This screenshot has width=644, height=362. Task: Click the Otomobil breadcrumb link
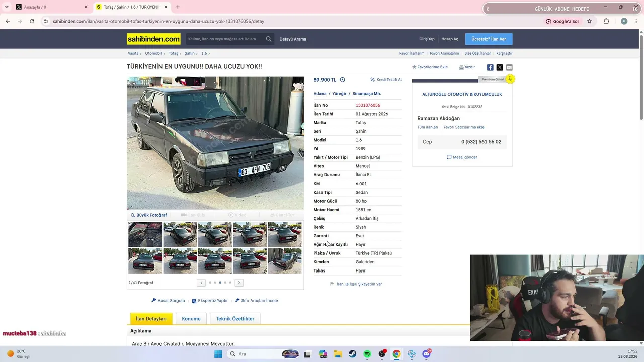153,53
